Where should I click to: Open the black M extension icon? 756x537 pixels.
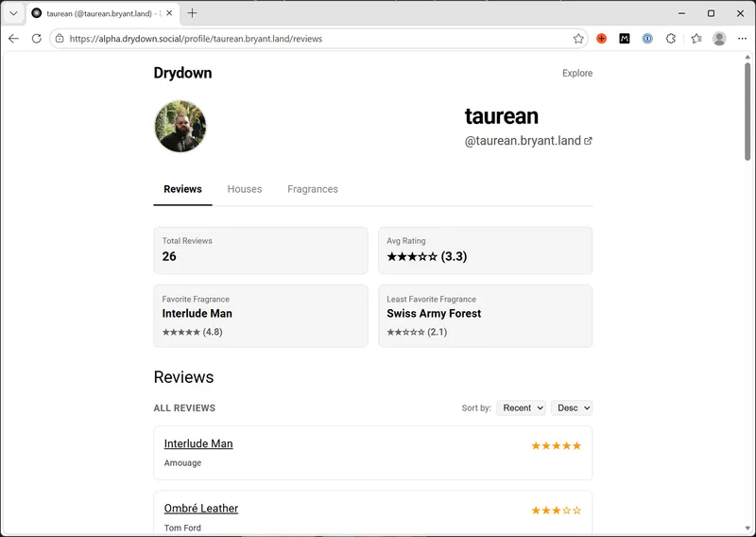(625, 39)
